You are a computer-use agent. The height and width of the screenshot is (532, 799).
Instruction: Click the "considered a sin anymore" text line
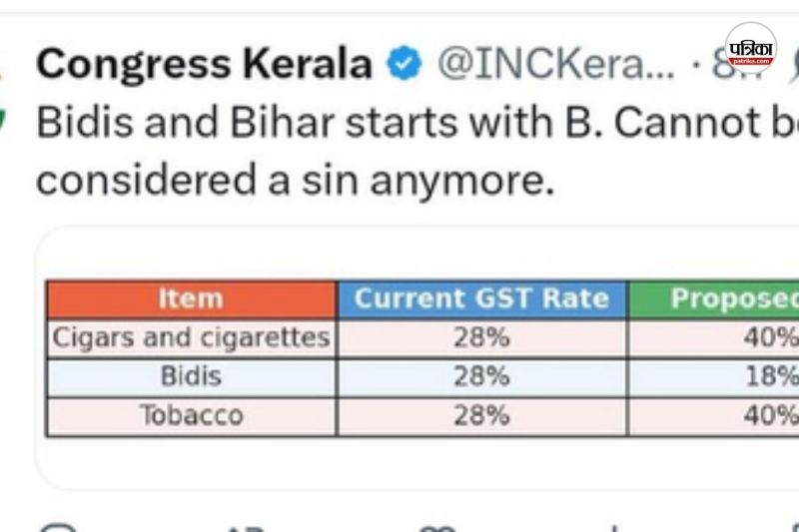coord(295,180)
